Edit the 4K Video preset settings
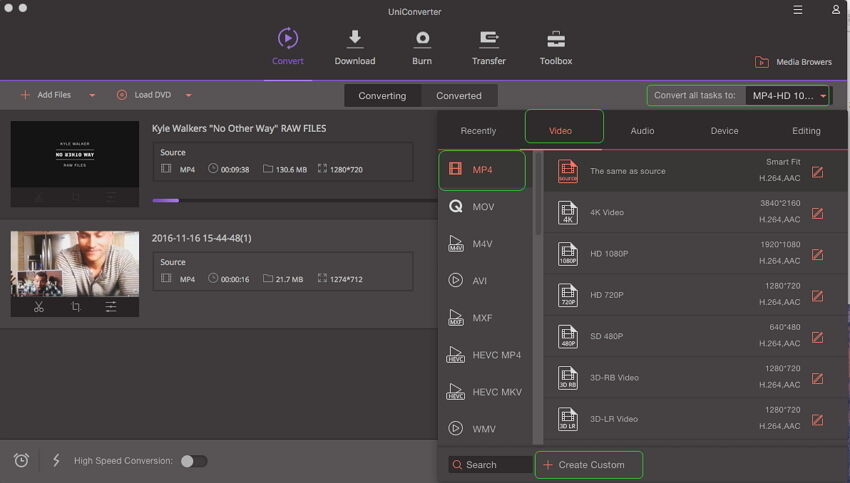The height and width of the screenshot is (483, 850). [x=817, y=213]
